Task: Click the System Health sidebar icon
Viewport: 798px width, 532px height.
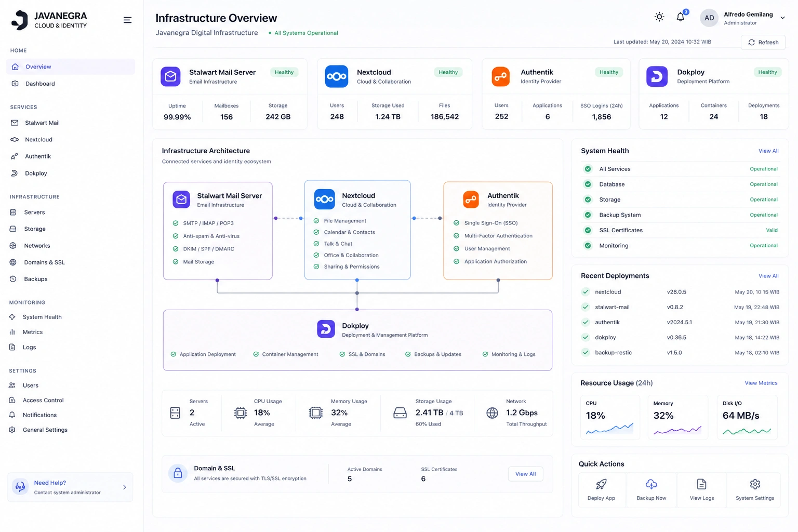Action: [x=12, y=317]
